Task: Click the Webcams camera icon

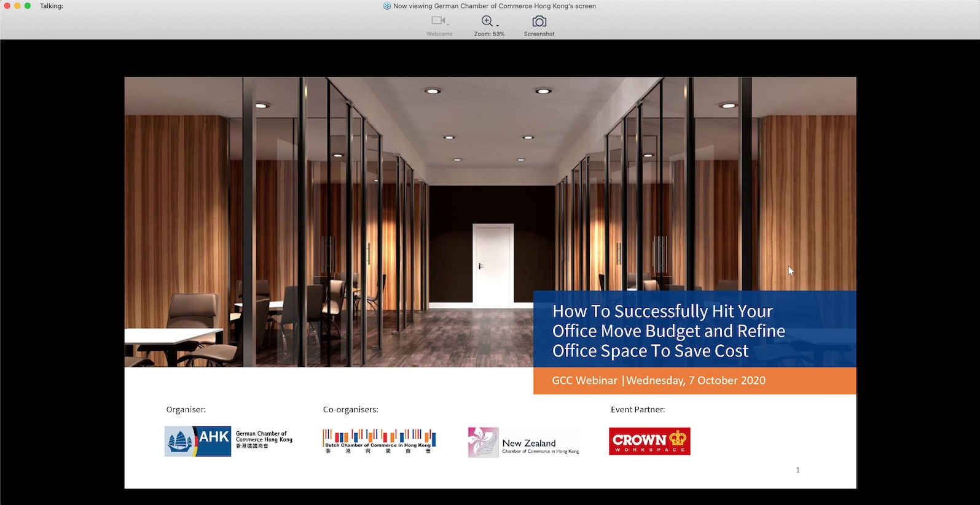Action: [x=437, y=21]
